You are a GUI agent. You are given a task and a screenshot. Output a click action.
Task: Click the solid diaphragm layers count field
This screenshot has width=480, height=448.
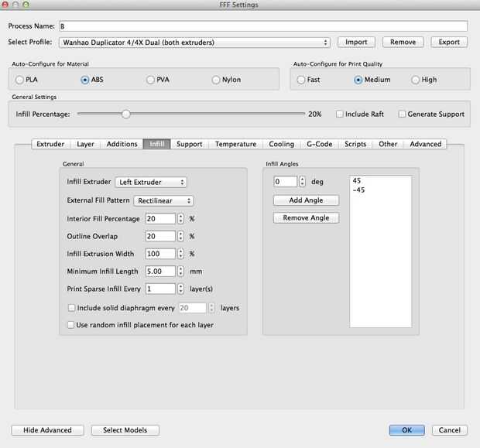pyautogui.click(x=193, y=308)
